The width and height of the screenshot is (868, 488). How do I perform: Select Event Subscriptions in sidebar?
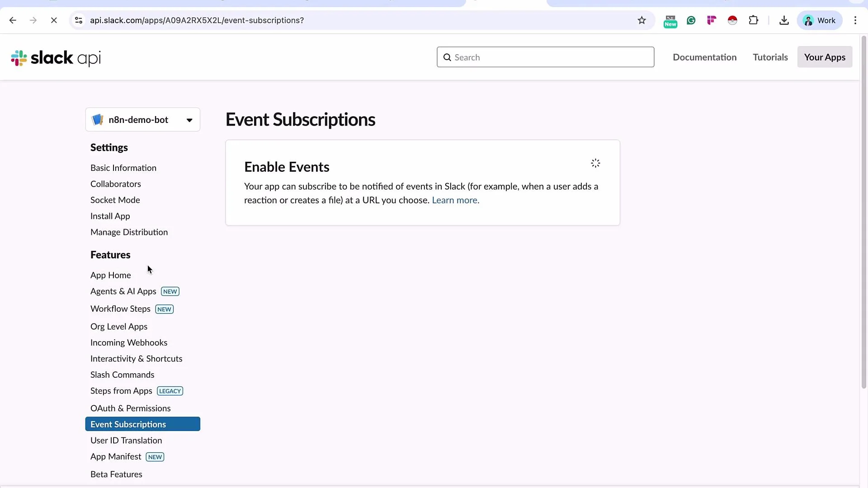[x=143, y=424]
